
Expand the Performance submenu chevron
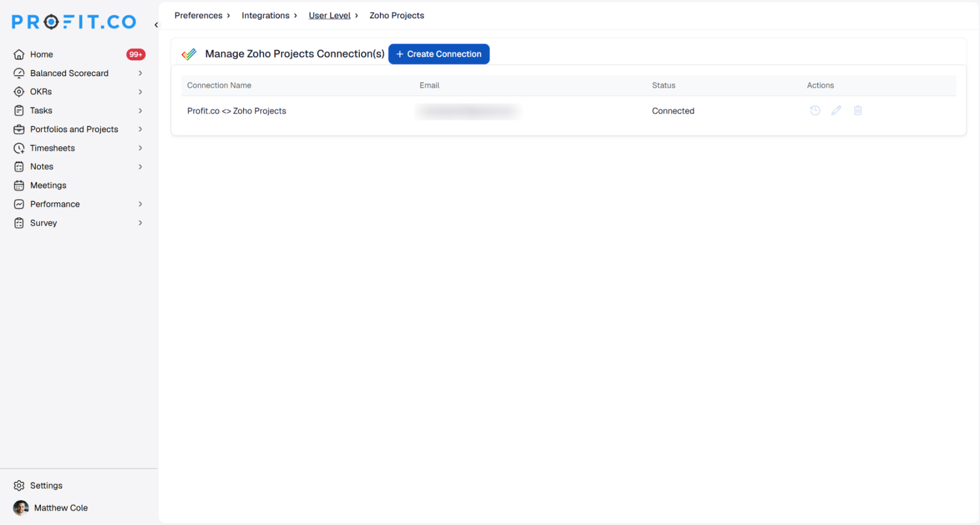point(140,204)
